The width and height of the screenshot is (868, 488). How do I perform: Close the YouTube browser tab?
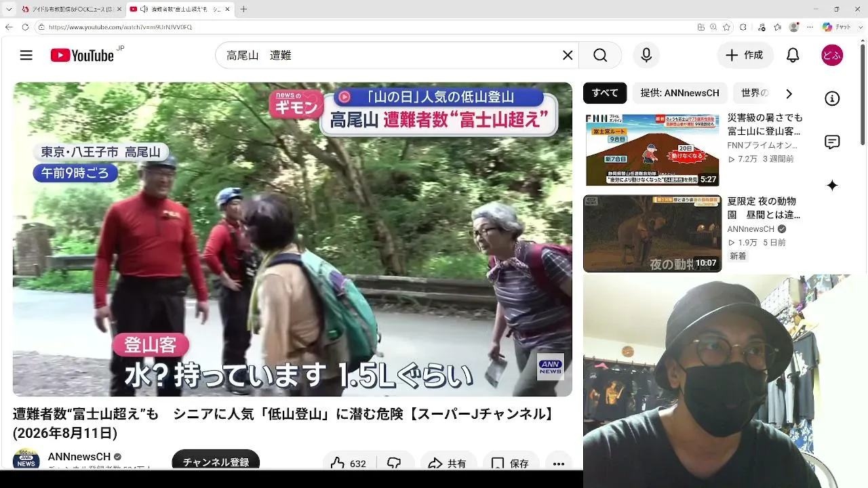226,9
